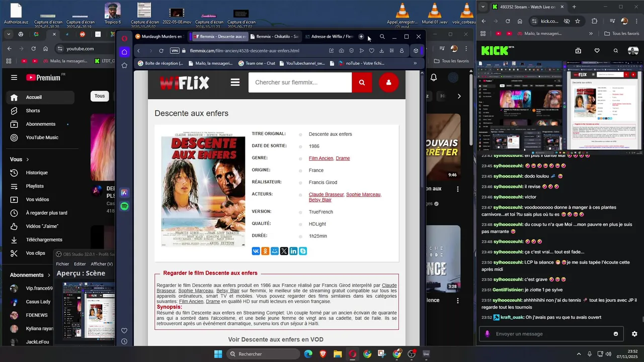Open Film Ancien genre link
644x362 pixels.
[x=321, y=158]
